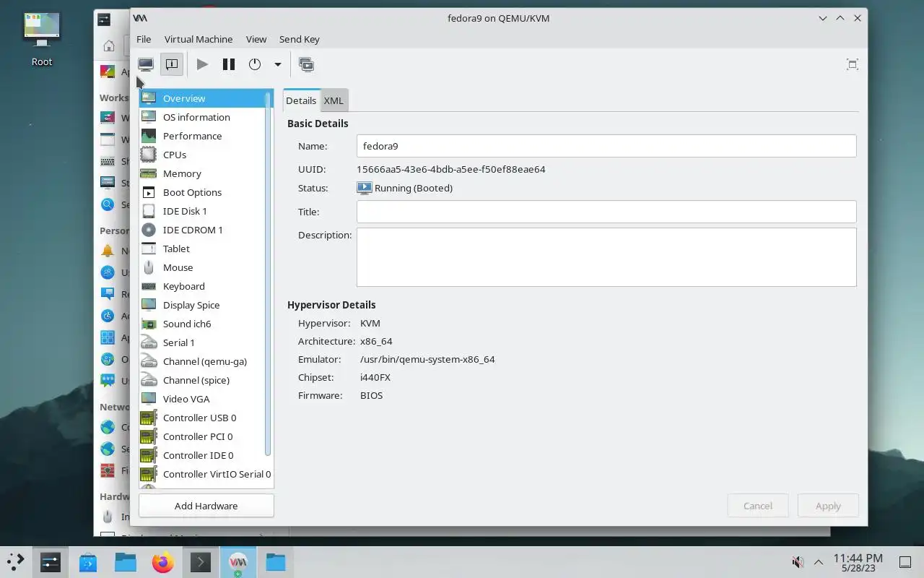Open Konsole terminal taskbar icon
The height and width of the screenshot is (578, 924).
(x=201, y=561)
